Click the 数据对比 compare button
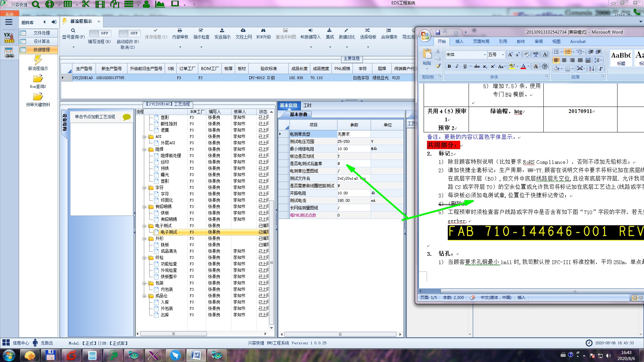Screen dimensions: 644x362 point(346,34)
